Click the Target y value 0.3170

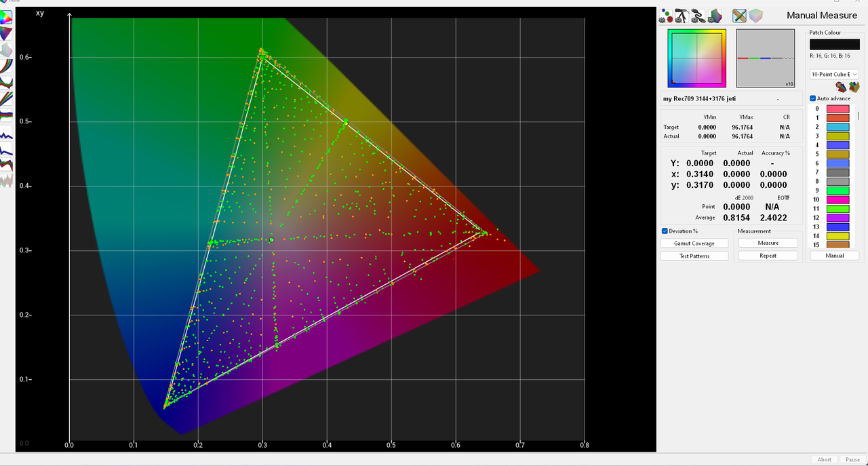[700, 185]
